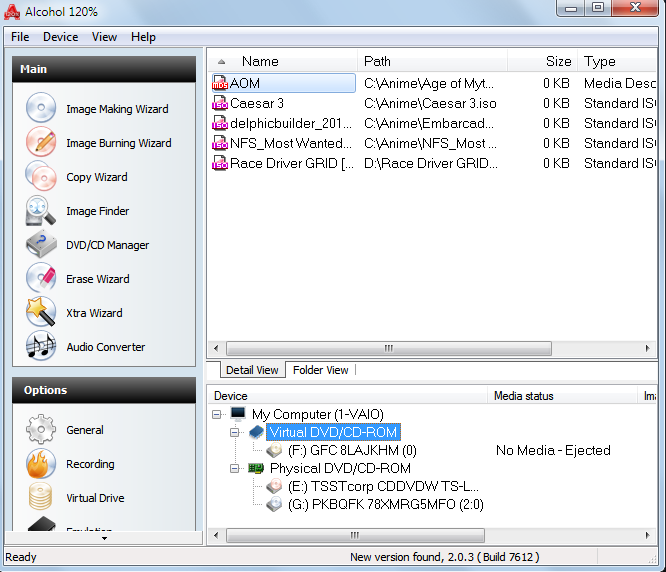Click the Image Finder magnifier icon
Screen dimensions: 666x572
(41, 210)
